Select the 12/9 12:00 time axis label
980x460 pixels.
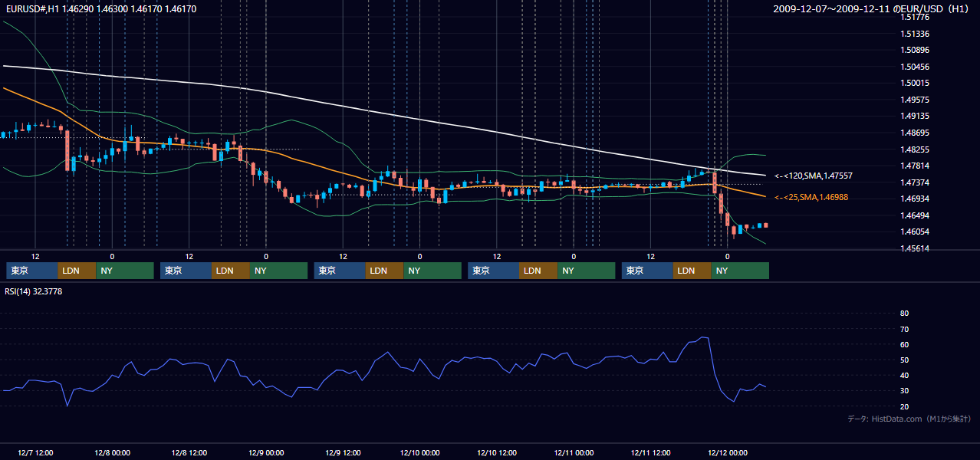pos(343,452)
